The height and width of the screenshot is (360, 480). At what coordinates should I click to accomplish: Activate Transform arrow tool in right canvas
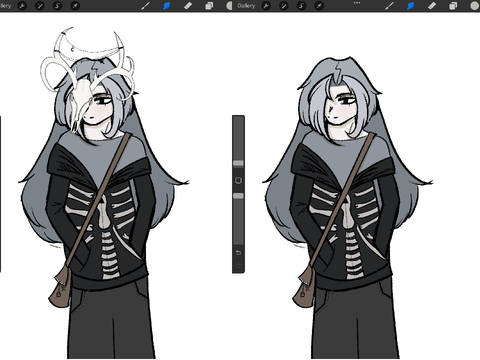click(x=319, y=6)
